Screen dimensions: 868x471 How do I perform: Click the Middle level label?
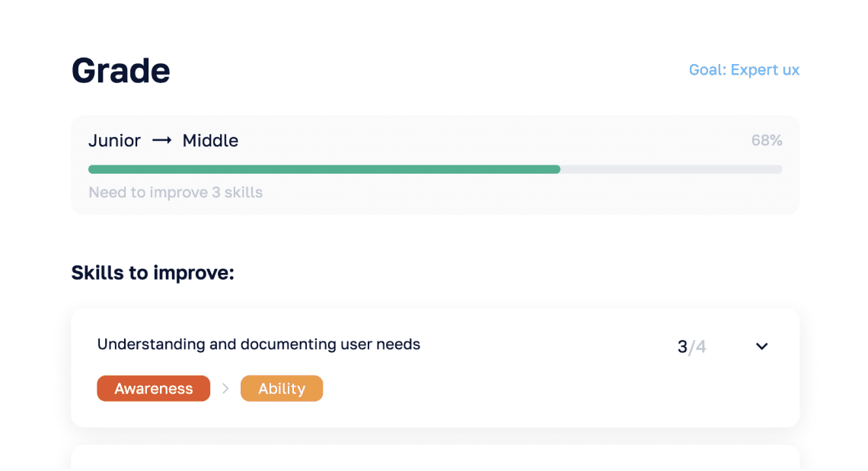(x=210, y=141)
